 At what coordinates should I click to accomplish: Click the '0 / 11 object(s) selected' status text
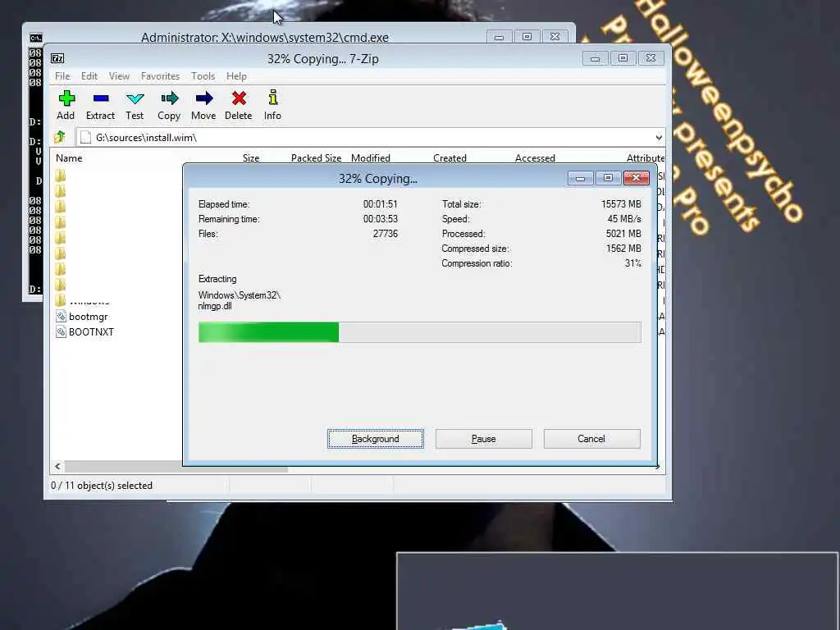[x=102, y=486]
